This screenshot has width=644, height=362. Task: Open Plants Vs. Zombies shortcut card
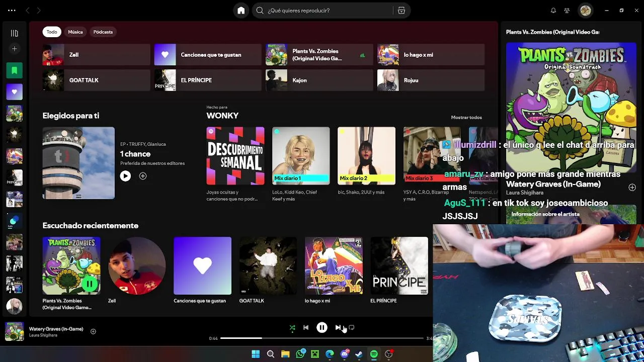tap(319, 55)
